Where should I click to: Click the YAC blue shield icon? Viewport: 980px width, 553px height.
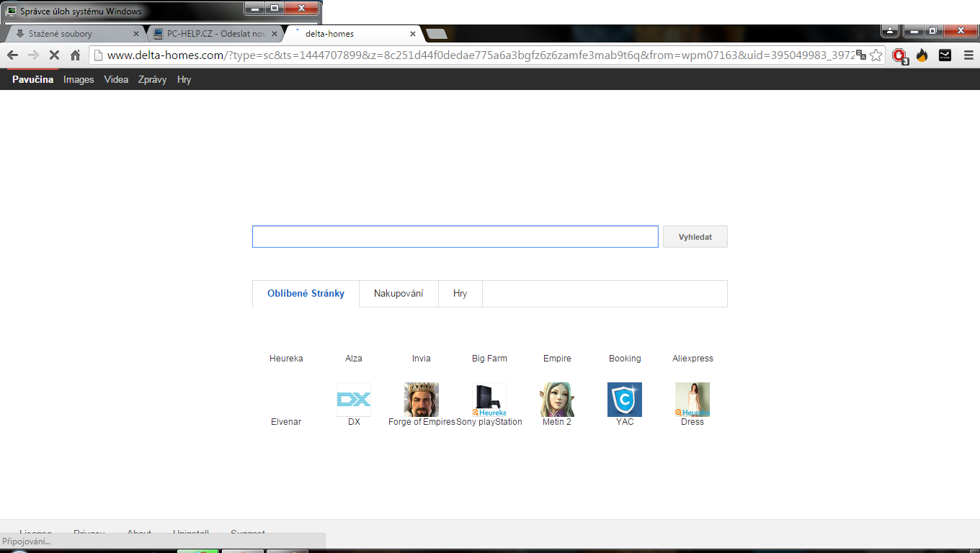coord(625,400)
